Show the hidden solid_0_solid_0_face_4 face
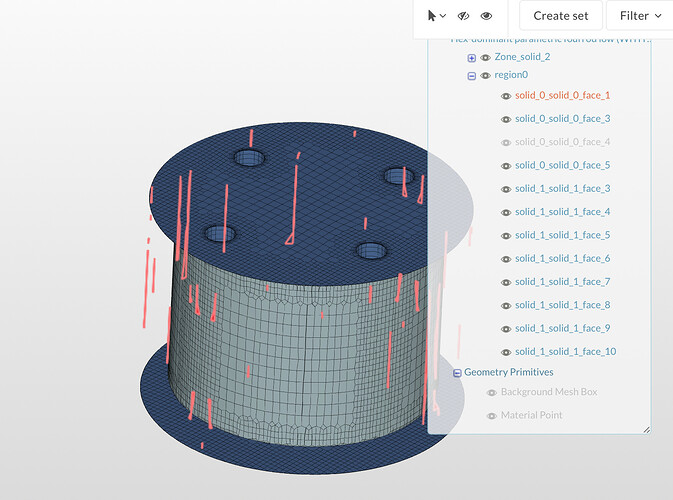This screenshot has width=673, height=500. coord(506,142)
